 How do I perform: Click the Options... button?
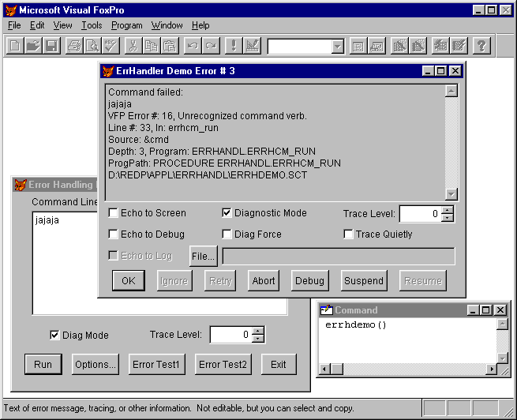point(96,364)
